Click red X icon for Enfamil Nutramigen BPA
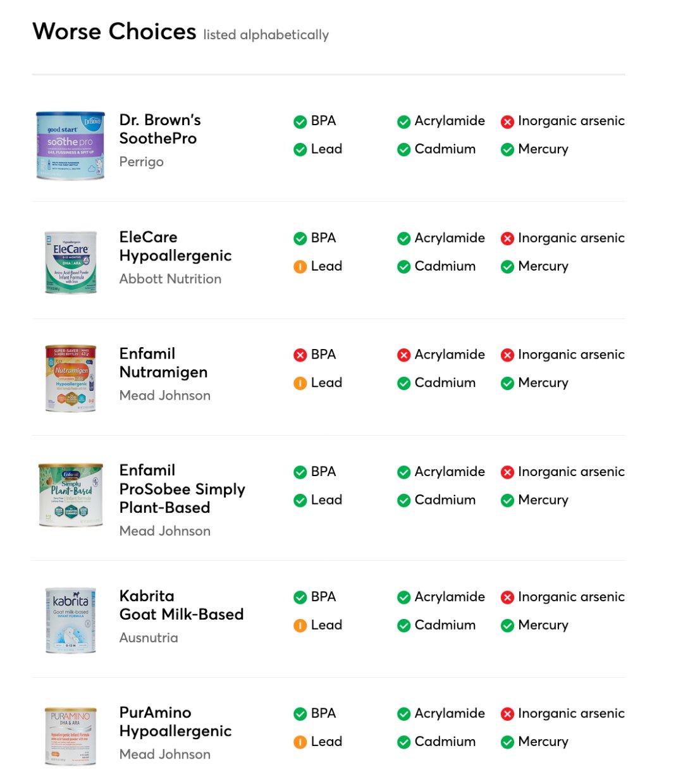This screenshot has width=683, height=784. (x=300, y=355)
